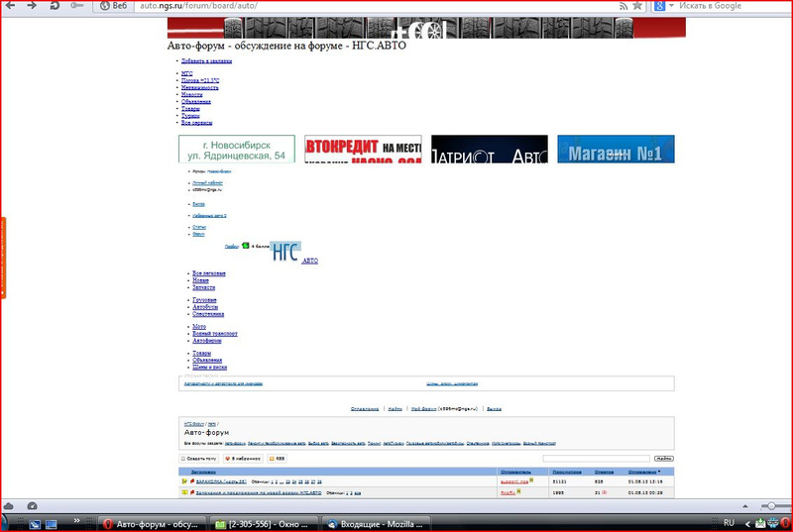The image size is (793, 532).
Task: Click the 'Добавить в закладки' link
Action: 206,61
